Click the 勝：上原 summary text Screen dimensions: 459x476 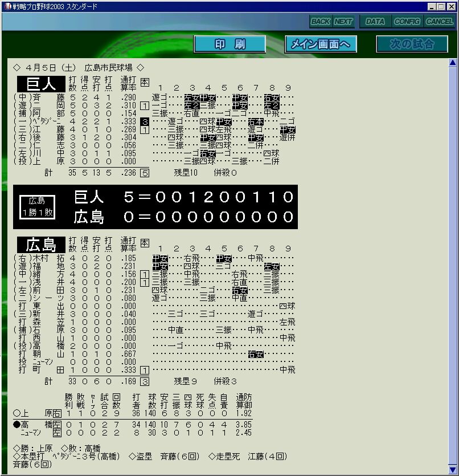coord(33,449)
